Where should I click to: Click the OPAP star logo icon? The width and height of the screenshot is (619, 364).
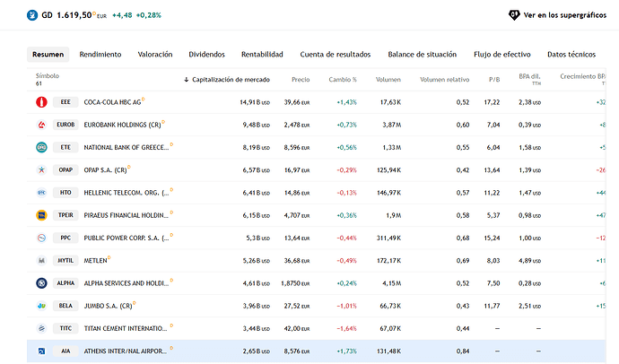click(41, 170)
